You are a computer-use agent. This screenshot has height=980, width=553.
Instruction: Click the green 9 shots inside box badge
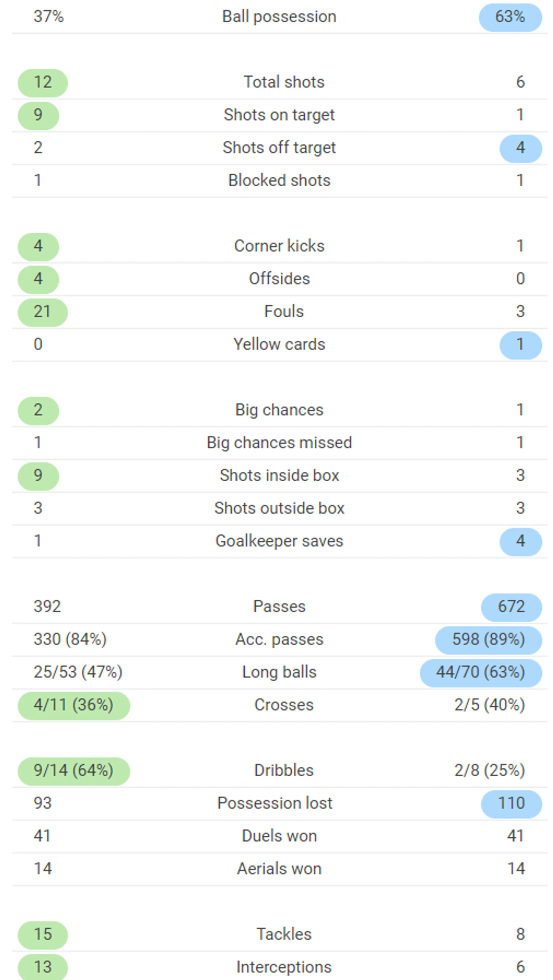click(x=38, y=476)
